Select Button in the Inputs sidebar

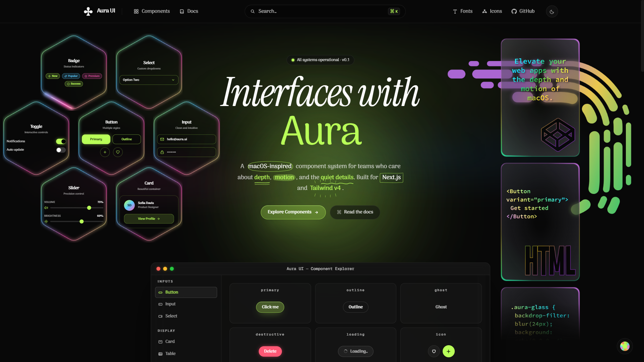pyautogui.click(x=186, y=293)
